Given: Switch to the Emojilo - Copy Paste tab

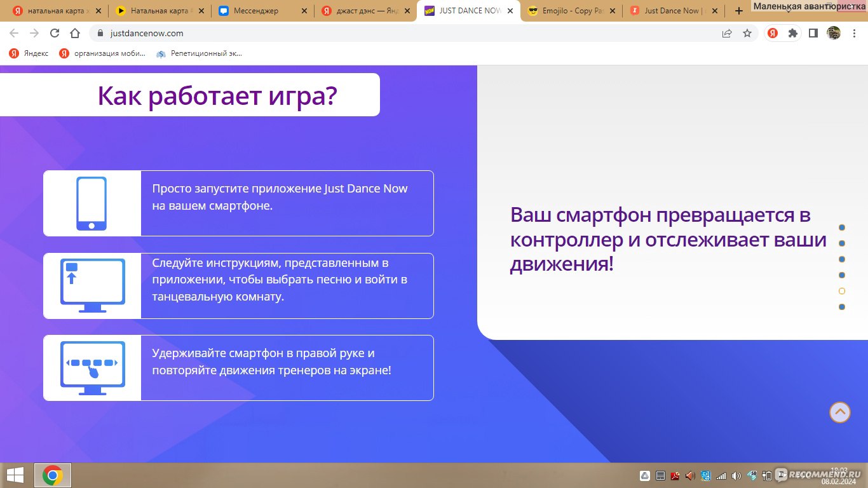Looking at the screenshot, I should [571, 11].
